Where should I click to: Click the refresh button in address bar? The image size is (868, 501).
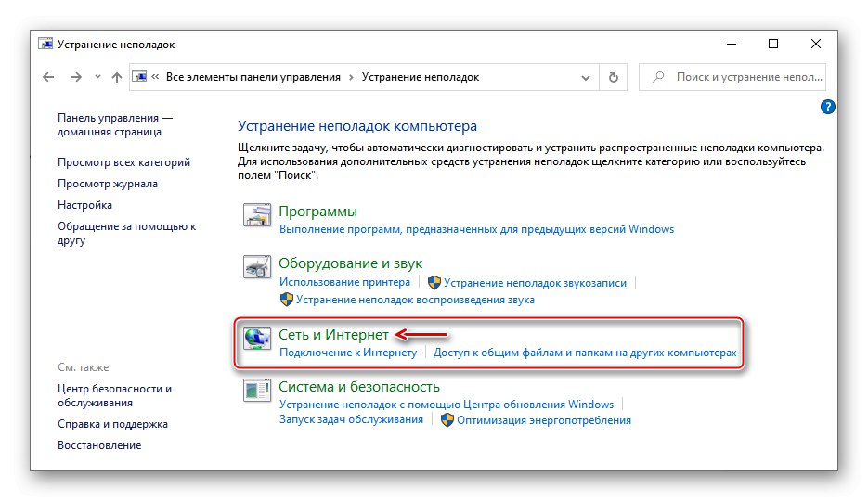coord(613,78)
